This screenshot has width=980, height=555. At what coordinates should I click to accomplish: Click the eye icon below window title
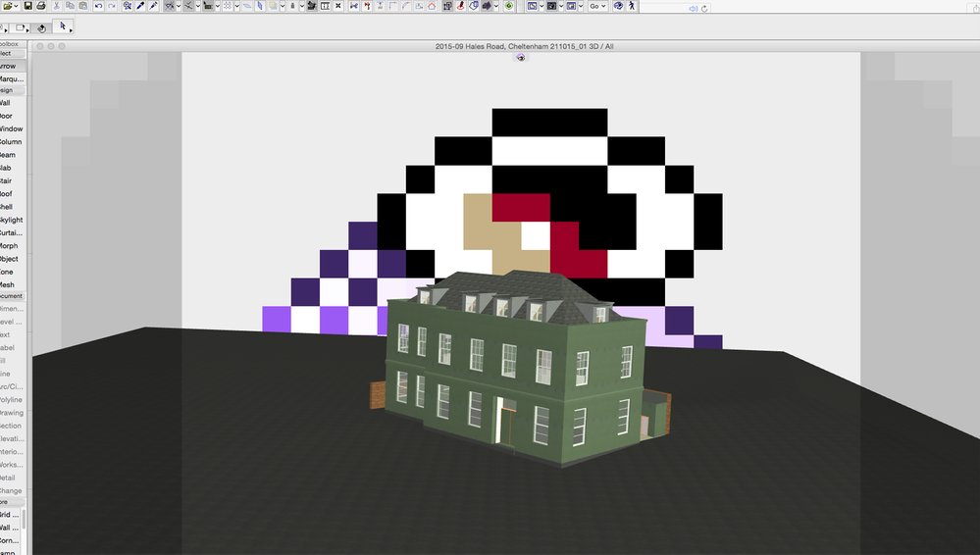[x=521, y=57]
